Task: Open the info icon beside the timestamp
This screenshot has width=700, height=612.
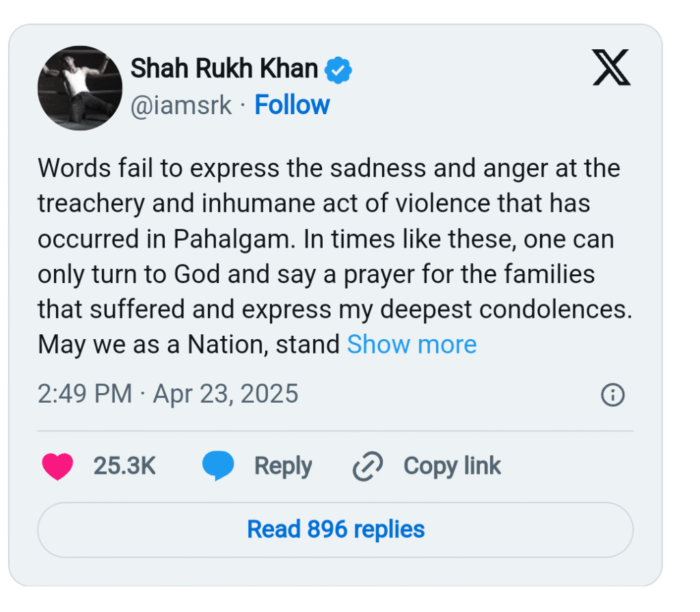Action: [x=612, y=395]
